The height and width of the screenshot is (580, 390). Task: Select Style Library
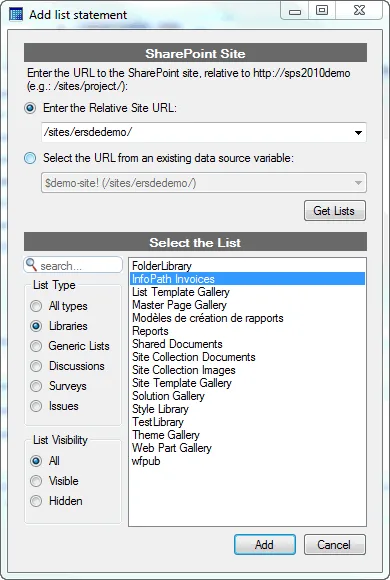247,409
